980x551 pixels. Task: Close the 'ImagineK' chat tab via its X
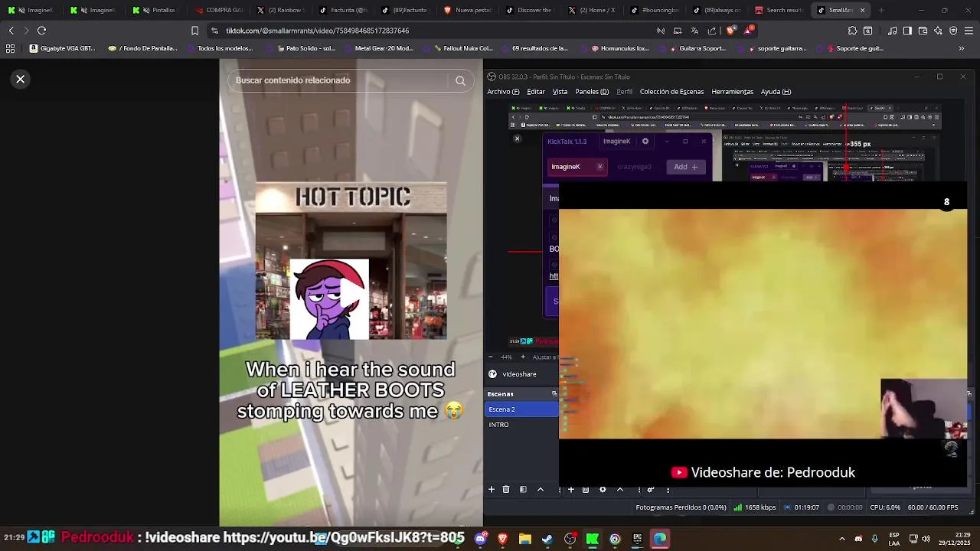click(x=599, y=167)
